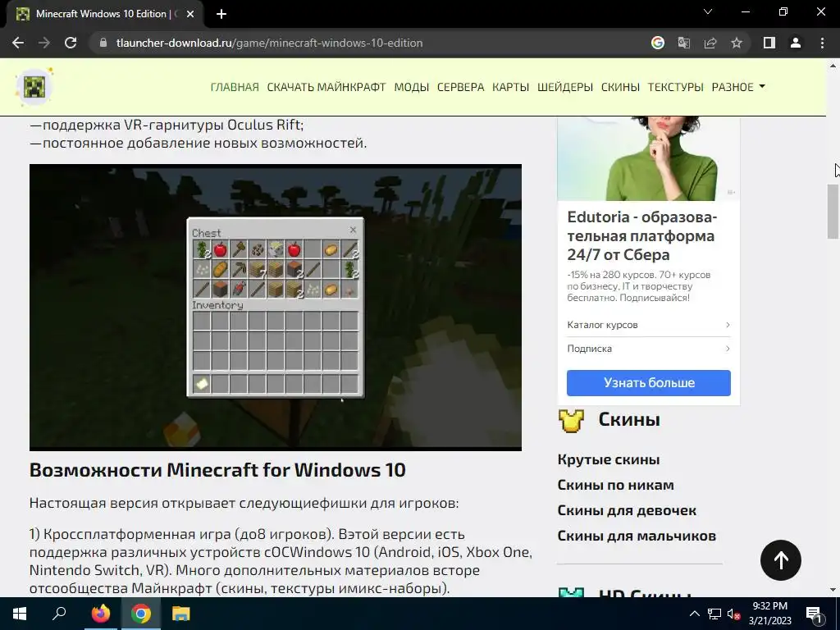Screen dimensions: 840x630
Task: Open the Chrome three-dot menu
Action: pos(822,43)
